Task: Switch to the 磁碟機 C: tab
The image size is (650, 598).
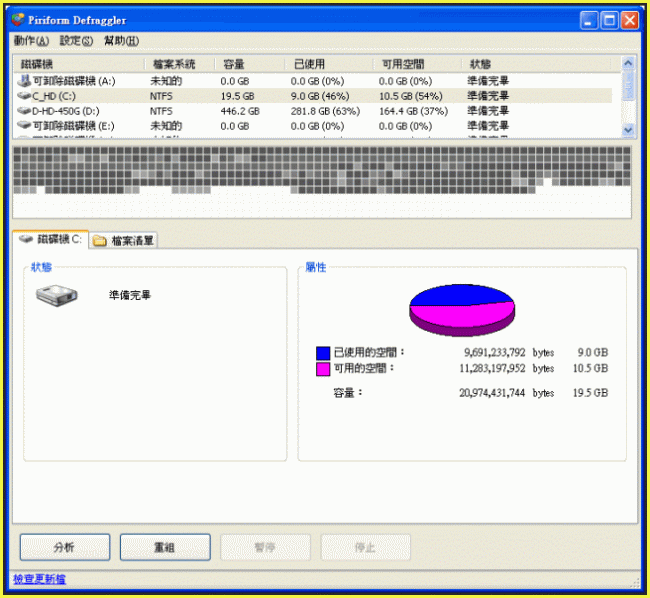Action: [50, 240]
